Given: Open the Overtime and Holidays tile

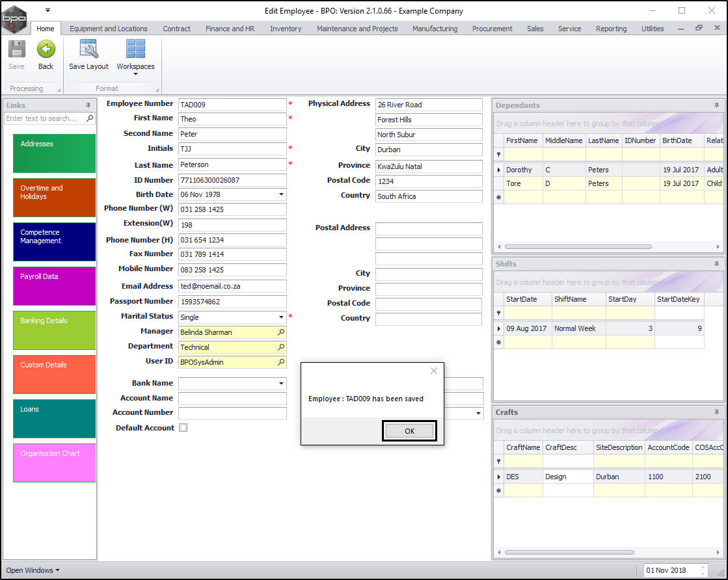Looking at the screenshot, I should click(x=54, y=198).
